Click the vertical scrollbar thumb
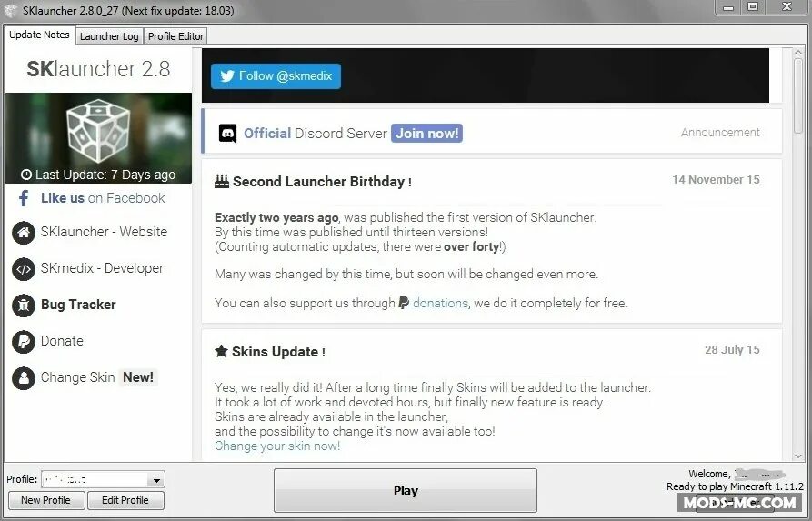The height and width of the screenshot is (521, 812). (x=798, y=95)
